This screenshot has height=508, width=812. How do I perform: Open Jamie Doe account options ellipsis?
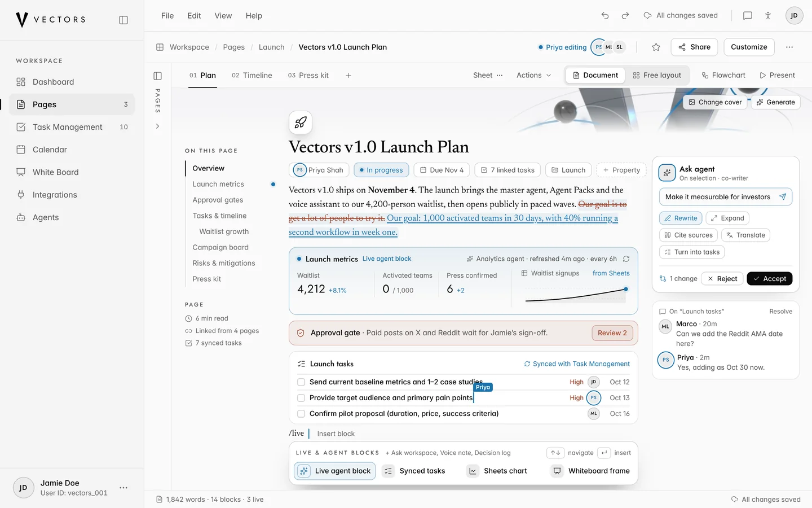pos(123,488)
